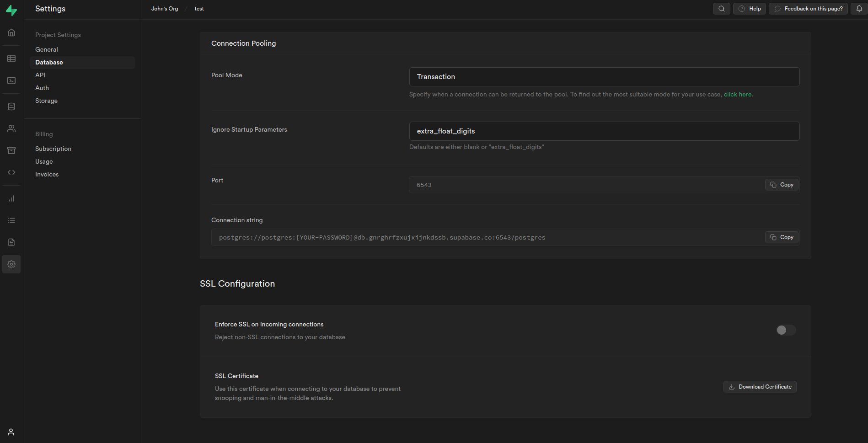868x443 pixels.
Task: Open the Table Editor icon in sidebar
Action: (x=11, y=59)
